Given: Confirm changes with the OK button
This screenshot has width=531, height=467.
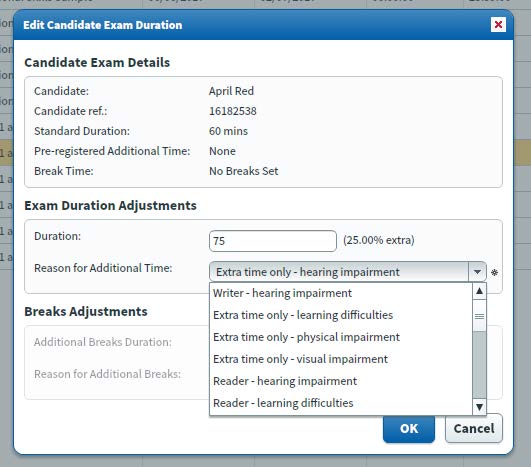Looking at the screenshot, I should point(409,428).
